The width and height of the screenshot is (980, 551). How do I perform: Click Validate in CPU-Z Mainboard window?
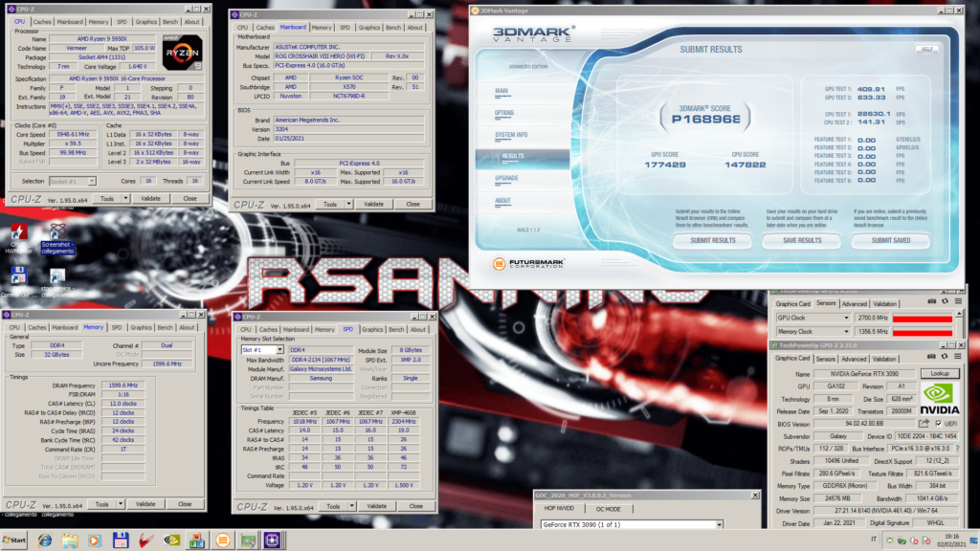click(374, 205)
